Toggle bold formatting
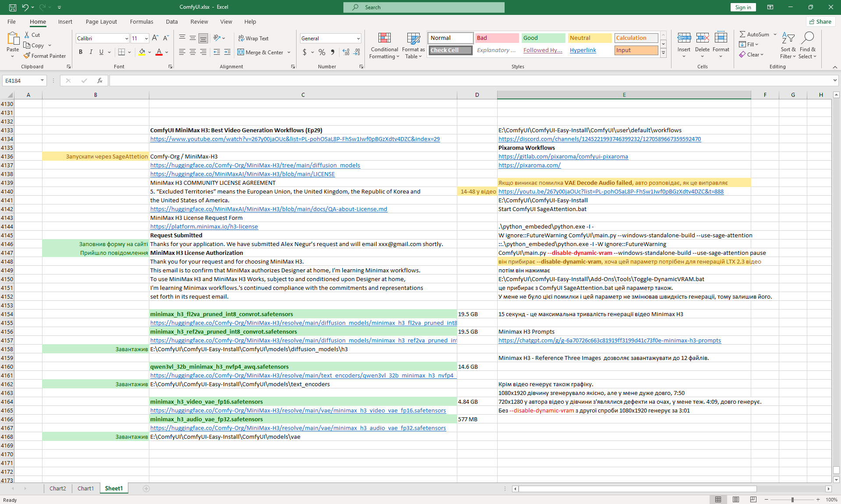This screenshot has width=841, height=504. point(81,52)
